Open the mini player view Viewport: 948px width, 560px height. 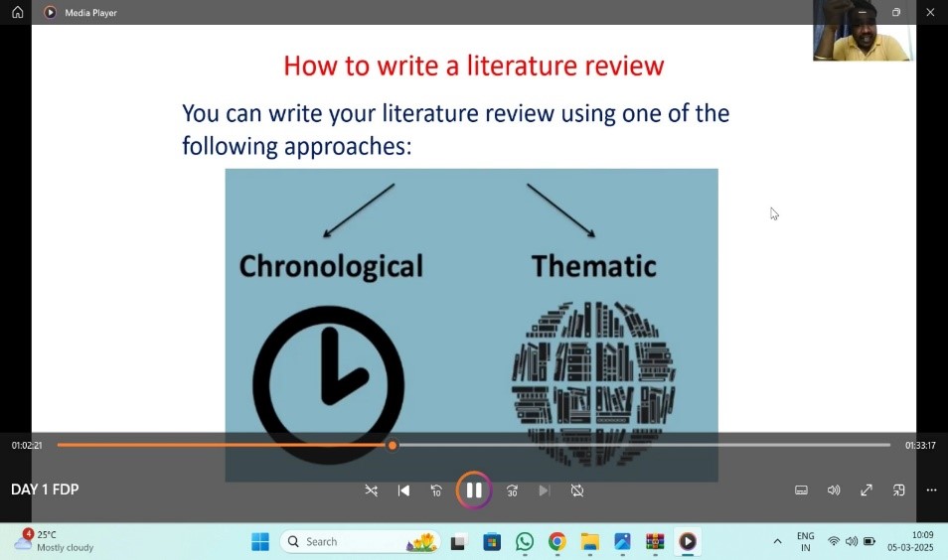899,490
